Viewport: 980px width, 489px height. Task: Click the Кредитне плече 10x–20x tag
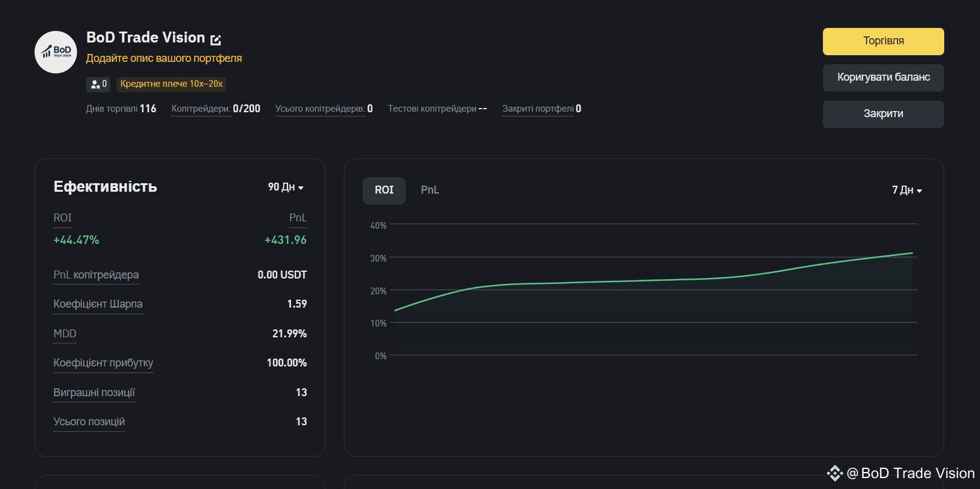click(172, 84)
